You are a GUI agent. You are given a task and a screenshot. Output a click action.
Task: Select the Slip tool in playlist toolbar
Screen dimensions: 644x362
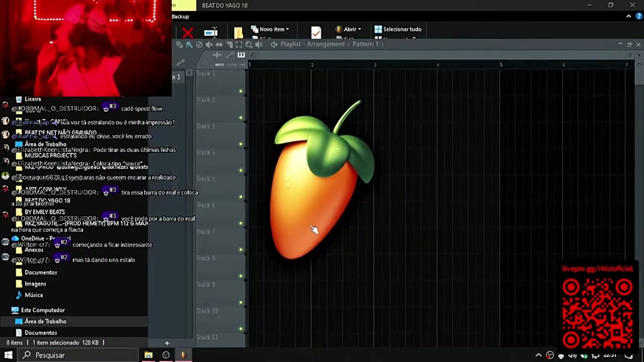219,44
